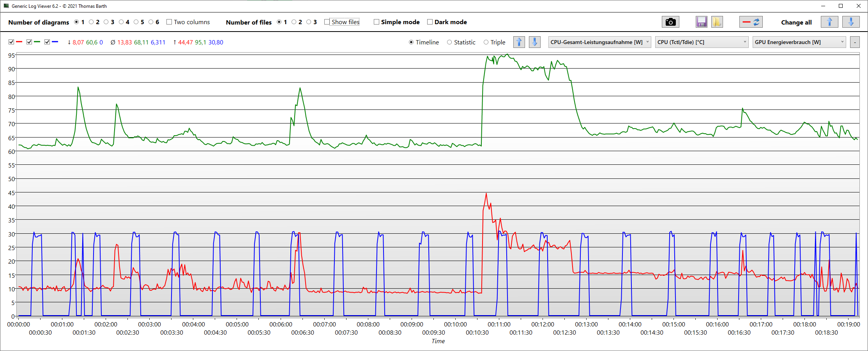The height and width of the screenshot is (351, 868).
Task: Select 3 diagrams radio button
Action: (106, 22)
